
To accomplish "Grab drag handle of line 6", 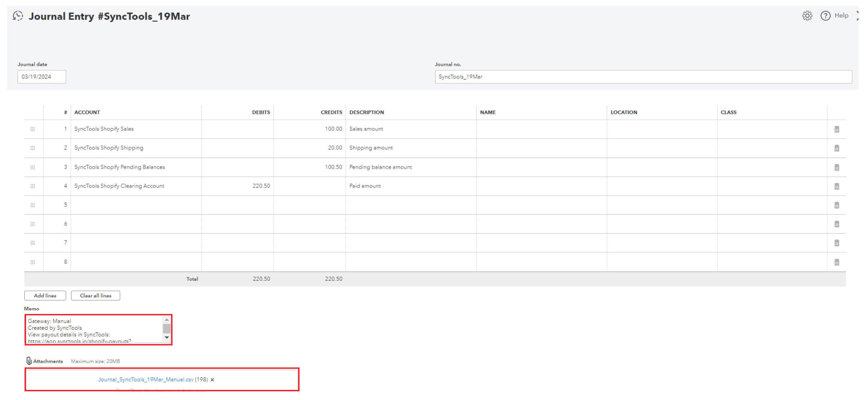I will pyautogui.click(x=32, y=224).
